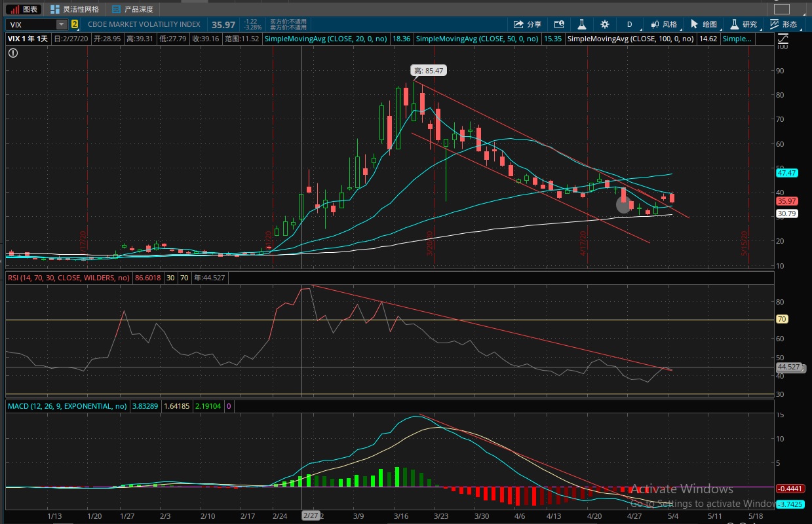Open the 研究 studies button

pos(744,24)
